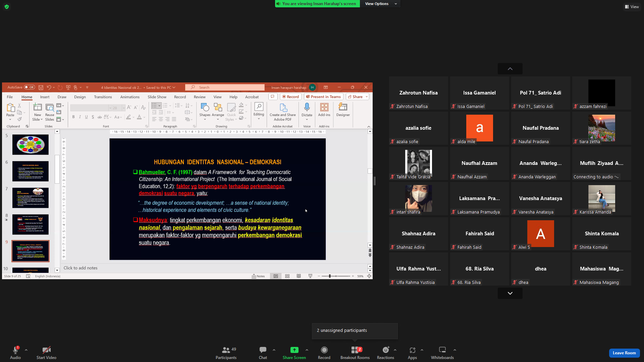Screen dimensions: 644x362
Task: Switch to Slide Sorter view icon
Action: click(287, 276)
